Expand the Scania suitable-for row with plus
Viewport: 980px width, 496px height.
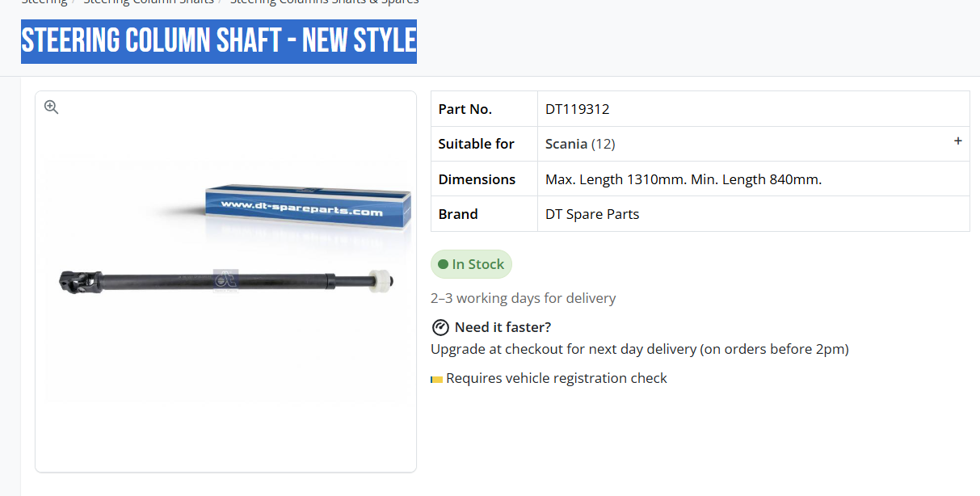pos(958,141)
